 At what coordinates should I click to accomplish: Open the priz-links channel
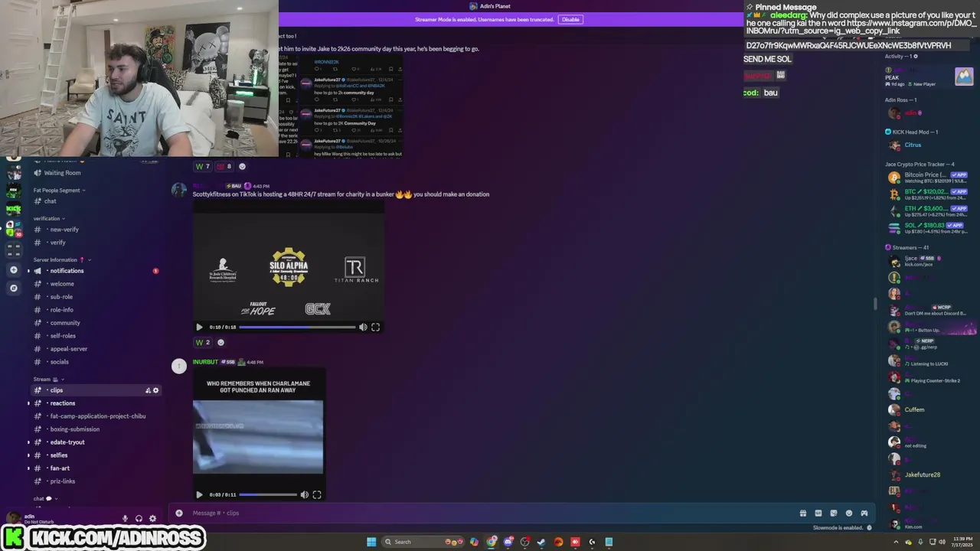tap(96, 481)
